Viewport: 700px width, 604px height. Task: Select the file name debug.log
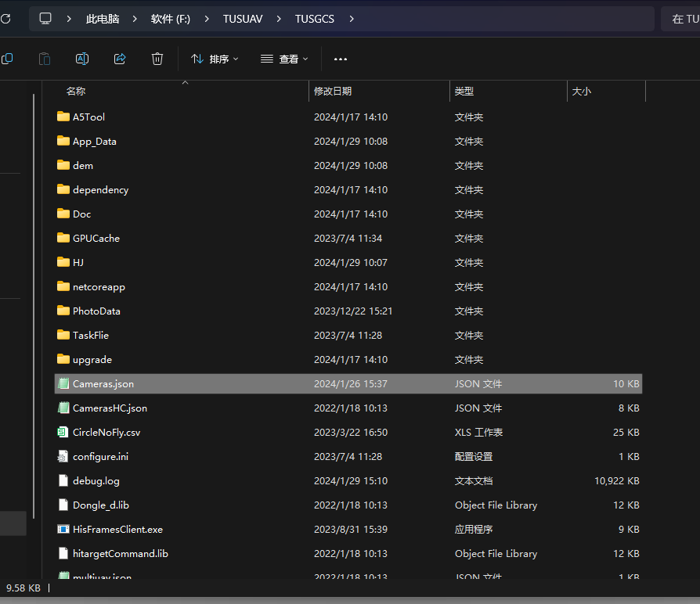[96, 481]
